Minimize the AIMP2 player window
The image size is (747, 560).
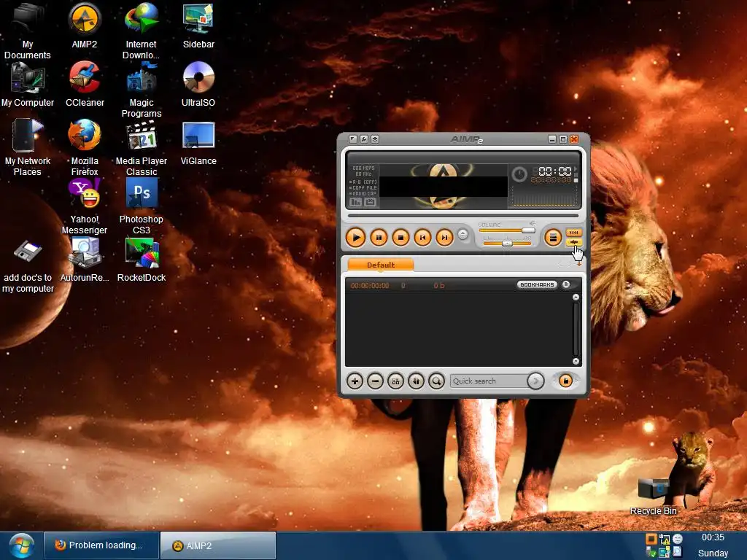point(552,139)
